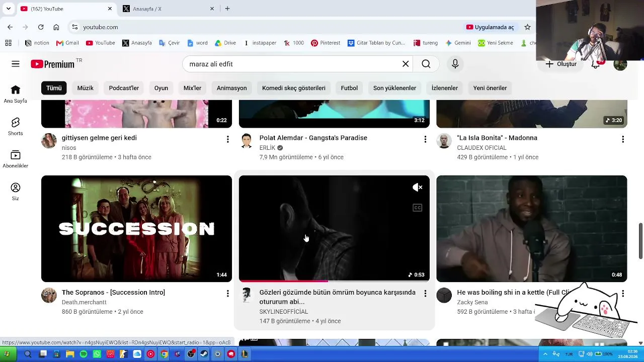Bookmark this page with the star

[x=527, y=27]
